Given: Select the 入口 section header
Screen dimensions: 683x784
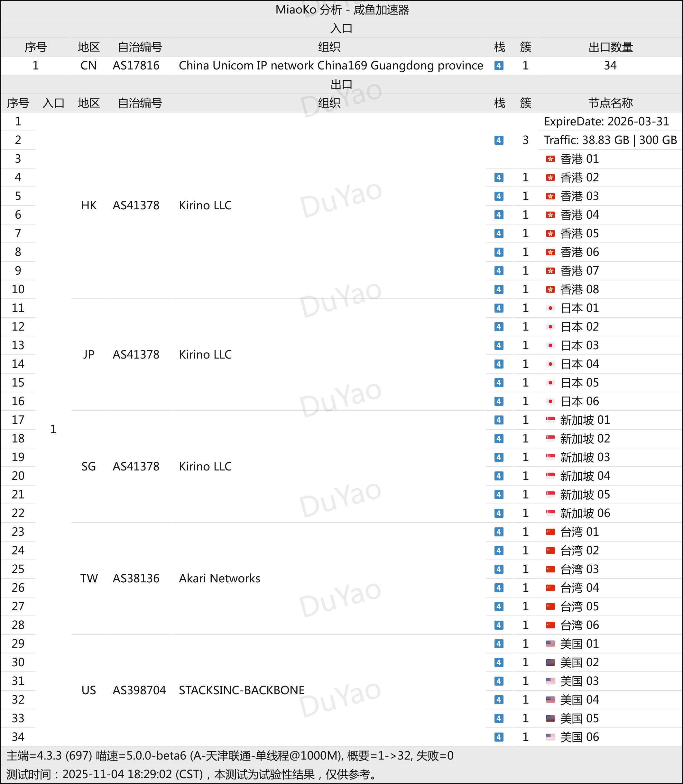Looking at the screenshot, I should [341, 28].
